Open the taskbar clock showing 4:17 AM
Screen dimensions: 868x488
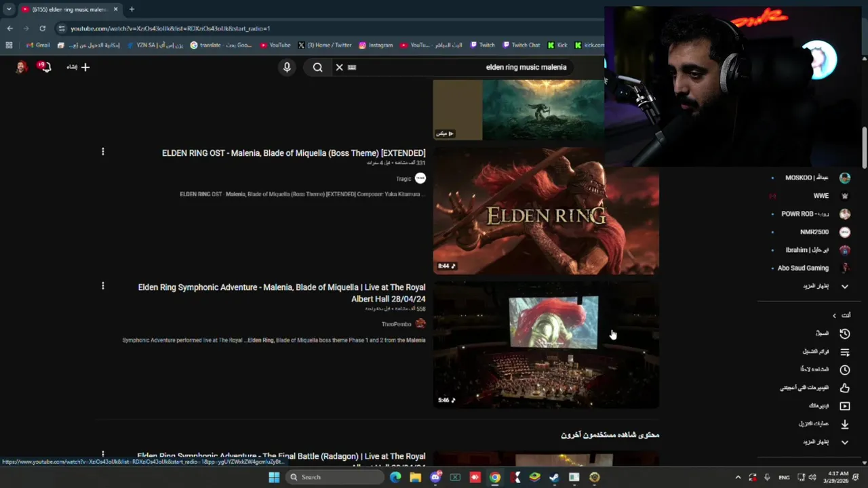(x=835, y=477)
